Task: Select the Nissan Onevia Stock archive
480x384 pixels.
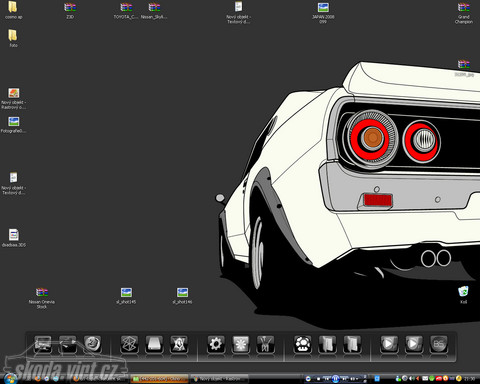Action: click(42, 298)
